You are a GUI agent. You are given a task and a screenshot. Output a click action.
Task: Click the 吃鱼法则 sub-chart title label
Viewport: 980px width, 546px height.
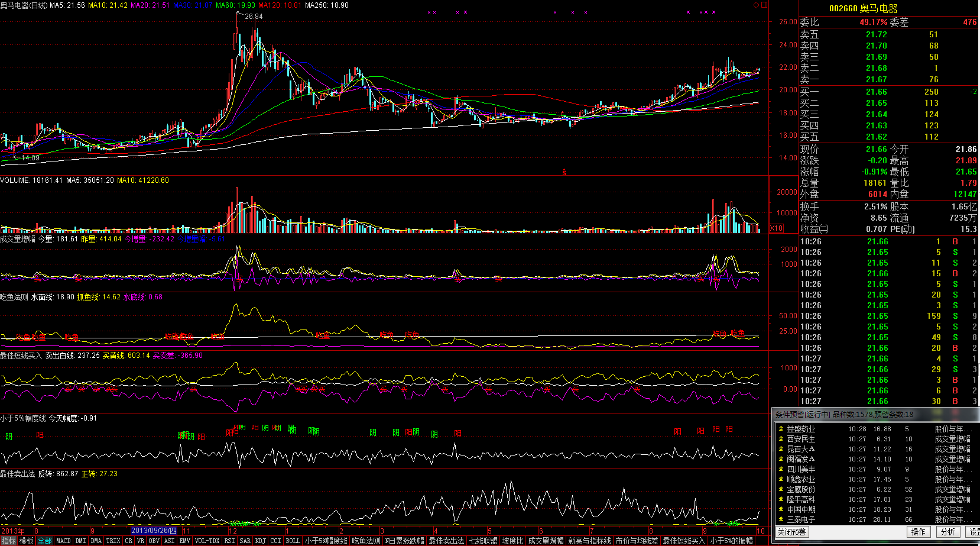(x=14, y=297)
